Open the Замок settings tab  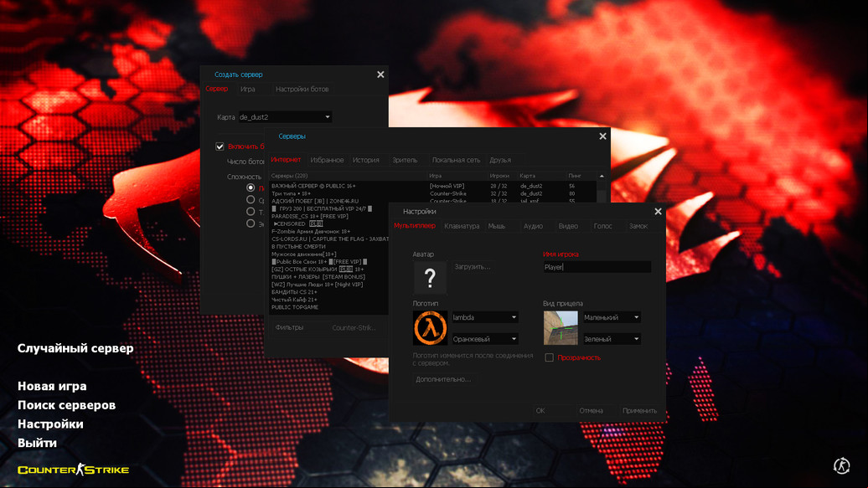point(638,226)
